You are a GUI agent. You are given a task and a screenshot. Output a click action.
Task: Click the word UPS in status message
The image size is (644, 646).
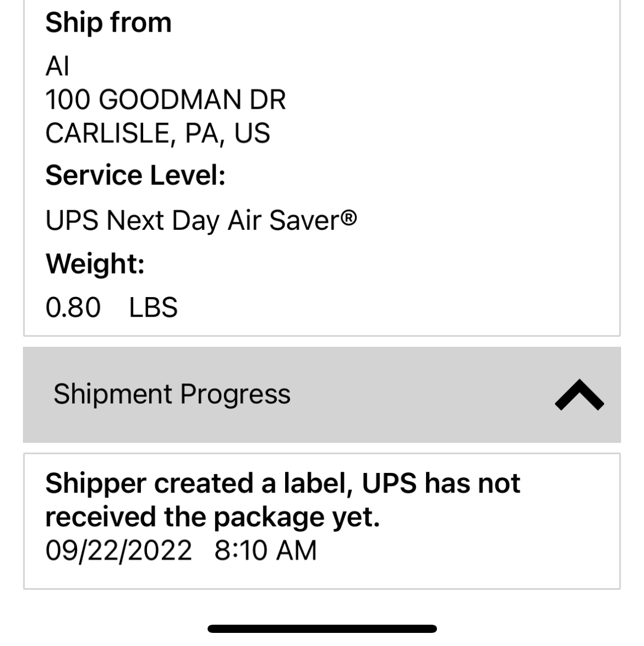[389, 483]
